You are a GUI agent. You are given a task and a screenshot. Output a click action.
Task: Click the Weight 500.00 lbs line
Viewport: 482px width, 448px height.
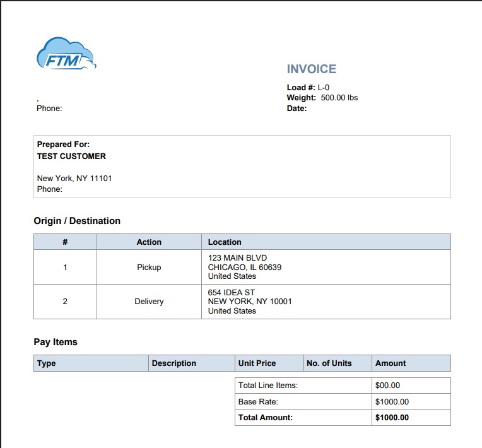[322, 98]
